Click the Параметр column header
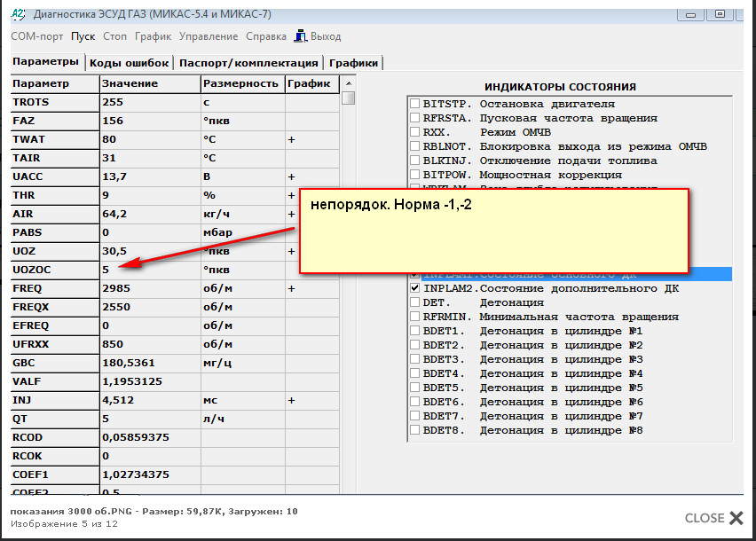 pos(55,84)
